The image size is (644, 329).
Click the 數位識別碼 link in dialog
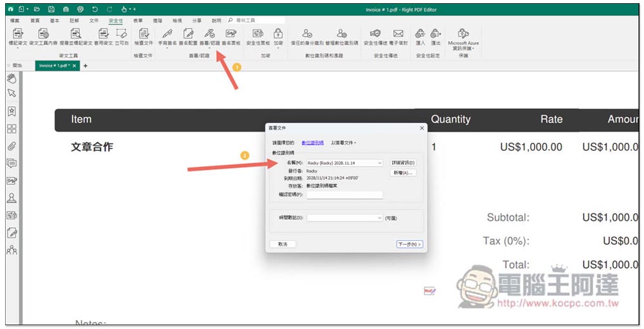tap(312, 142)
